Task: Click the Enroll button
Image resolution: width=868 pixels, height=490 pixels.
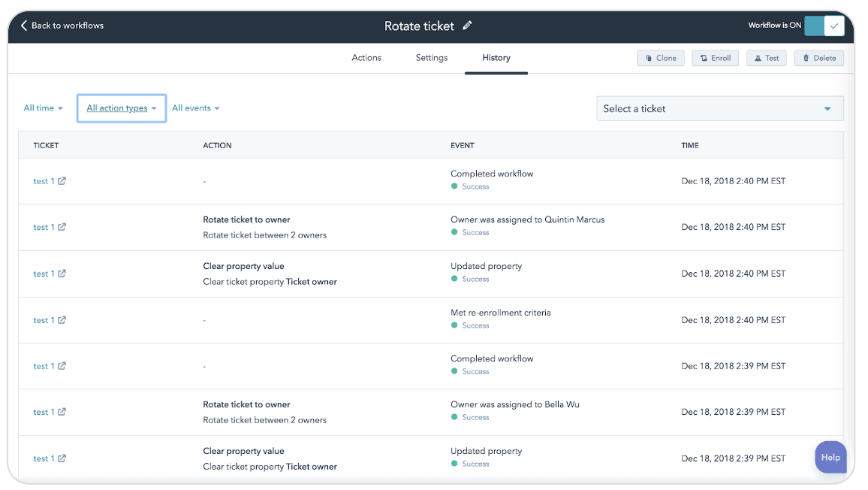Action: 716,58
